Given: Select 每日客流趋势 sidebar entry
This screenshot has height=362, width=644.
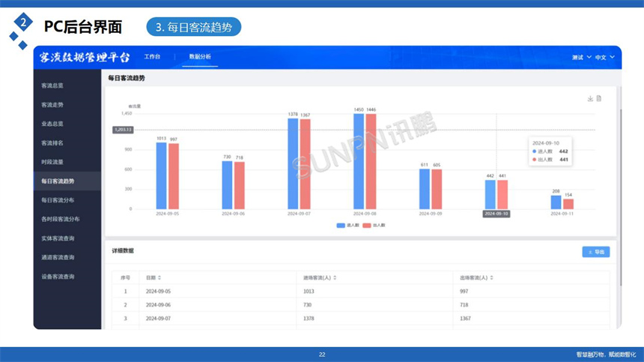Looking at the screenshot, I should [x=67, y=181].
